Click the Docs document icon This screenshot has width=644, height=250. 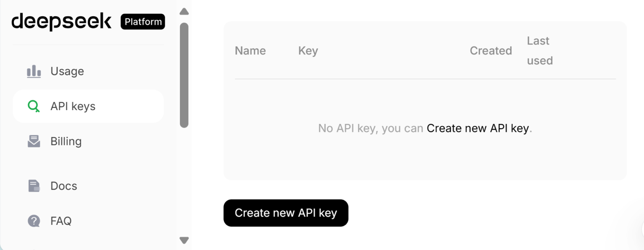click(x=33, y=186)
